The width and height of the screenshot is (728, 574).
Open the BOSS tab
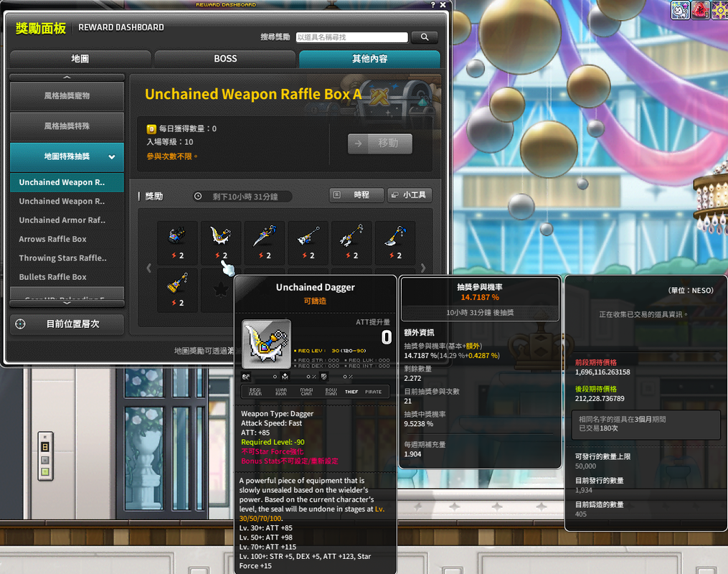click(225, 59)
